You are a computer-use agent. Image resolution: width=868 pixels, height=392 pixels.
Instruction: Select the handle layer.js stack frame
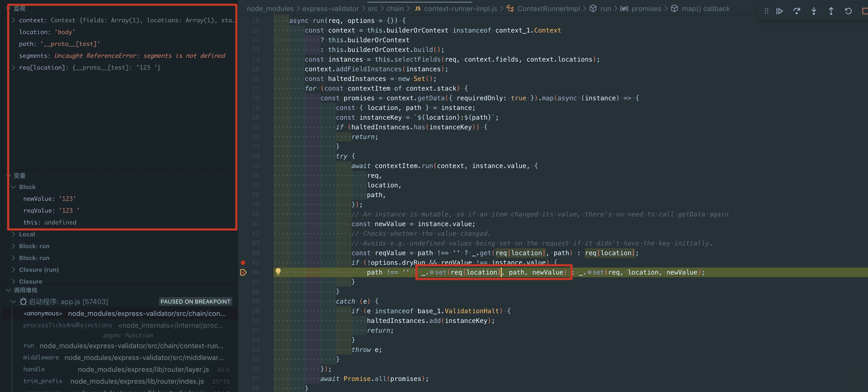coord(143,369)
